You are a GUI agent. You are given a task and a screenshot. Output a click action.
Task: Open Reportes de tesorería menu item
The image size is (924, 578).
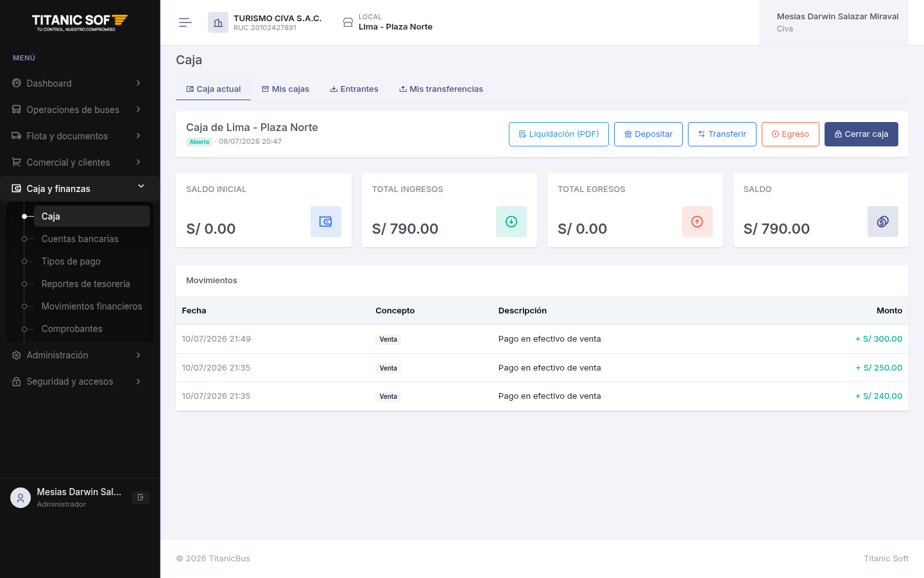(x=86, y=284)
